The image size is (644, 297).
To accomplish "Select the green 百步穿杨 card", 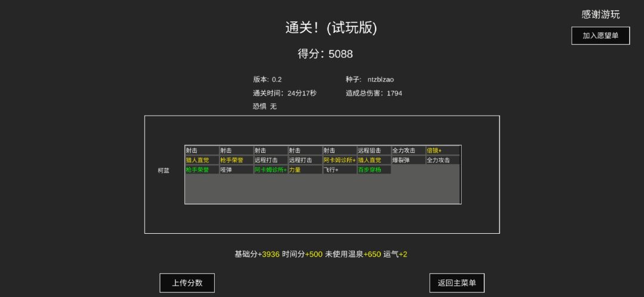I will tap(374, 169).
